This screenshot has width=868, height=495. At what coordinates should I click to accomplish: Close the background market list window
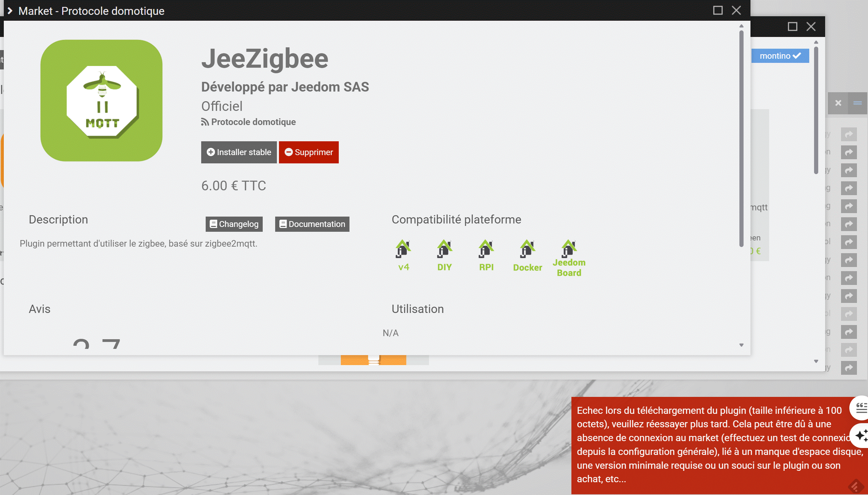coord(811,27)
